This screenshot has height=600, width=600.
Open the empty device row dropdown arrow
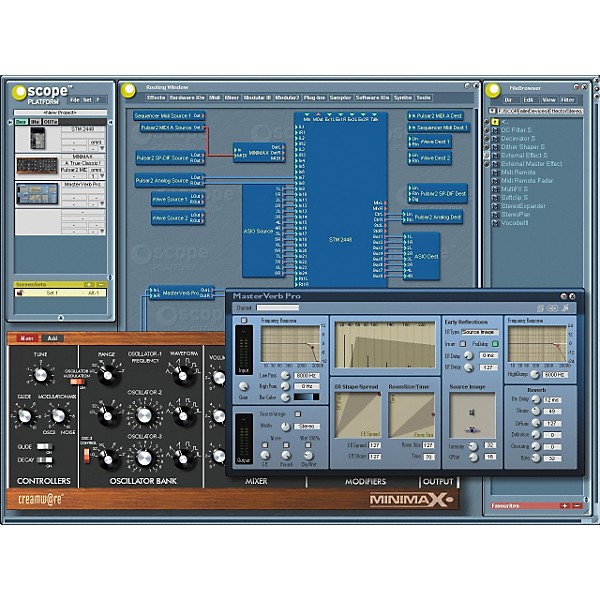(102, 231)
